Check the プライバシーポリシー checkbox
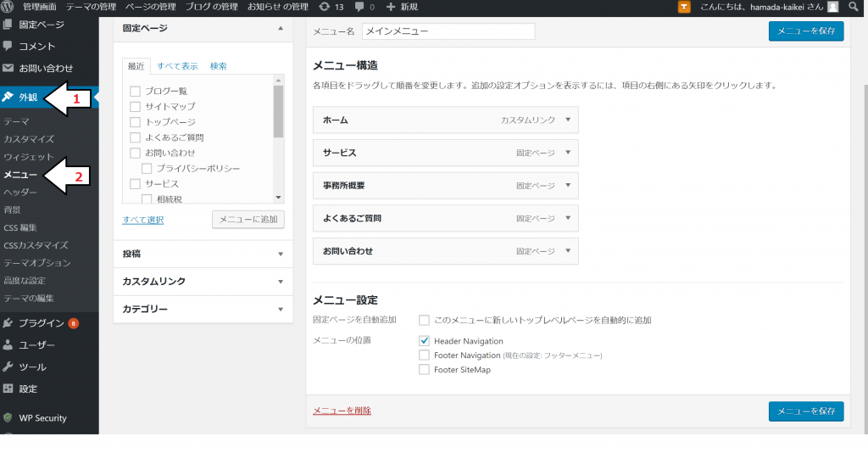 pyautogui.click(x=147, y=169)
